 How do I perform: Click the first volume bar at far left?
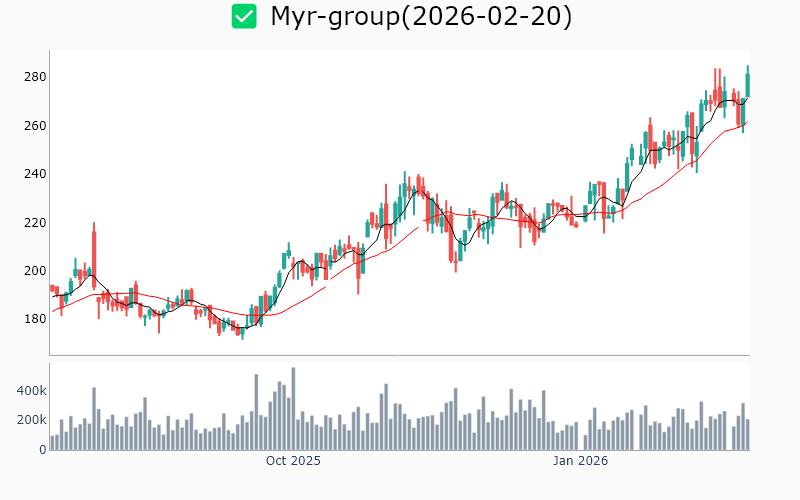(x=52, y=443)
